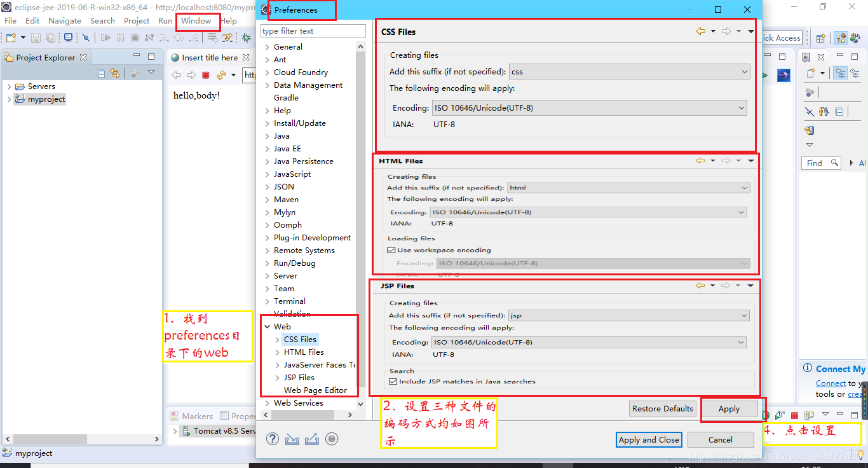Screen dimensions: 868x468
Task: Switch to the Markers tab
Action: (192, 416)
